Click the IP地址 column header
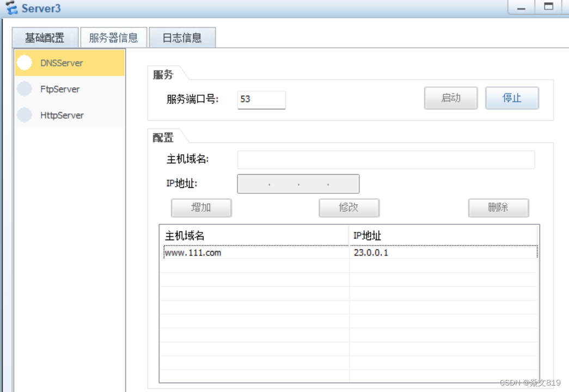The height and width of the screenshot is (392, 569). point(443,236)
